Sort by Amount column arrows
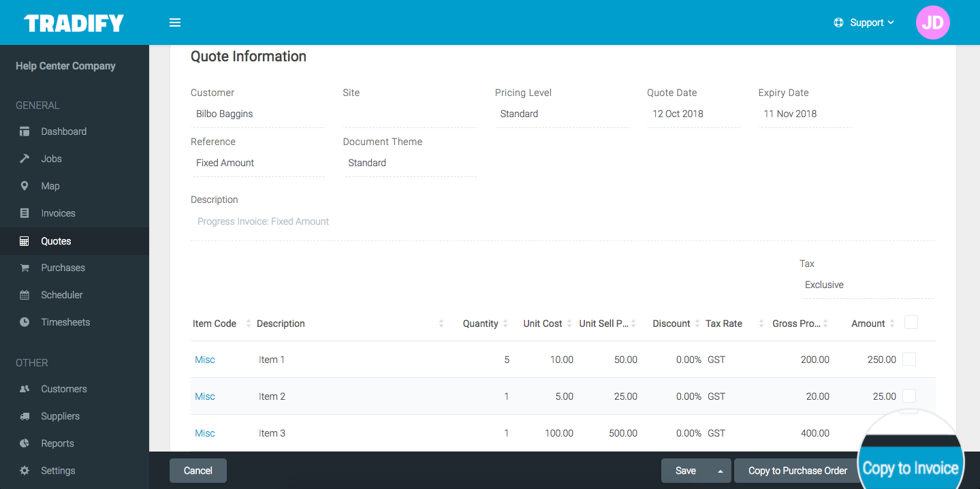 (892, 324)
